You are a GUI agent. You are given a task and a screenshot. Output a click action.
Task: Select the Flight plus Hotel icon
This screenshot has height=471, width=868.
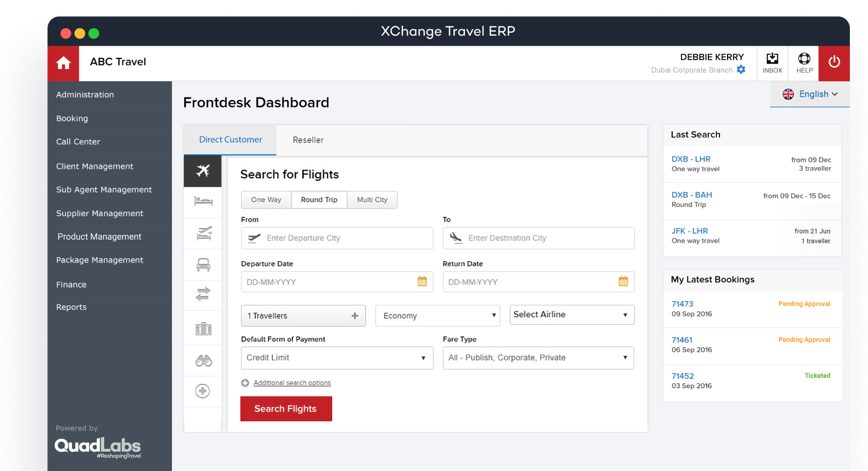coord(203,234)
